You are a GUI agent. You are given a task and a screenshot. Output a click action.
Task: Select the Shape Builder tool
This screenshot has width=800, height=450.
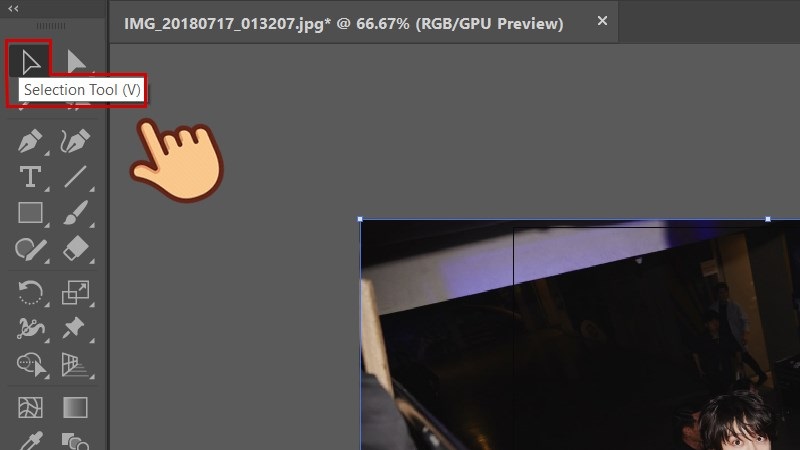click(30, 364)
